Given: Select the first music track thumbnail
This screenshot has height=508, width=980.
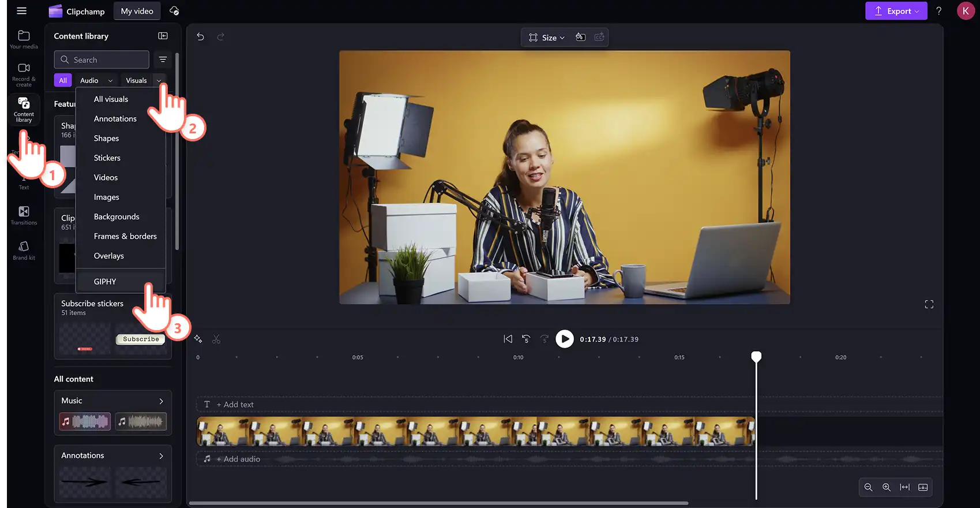Looking at the screenshot, I should (x=85, y=422).
